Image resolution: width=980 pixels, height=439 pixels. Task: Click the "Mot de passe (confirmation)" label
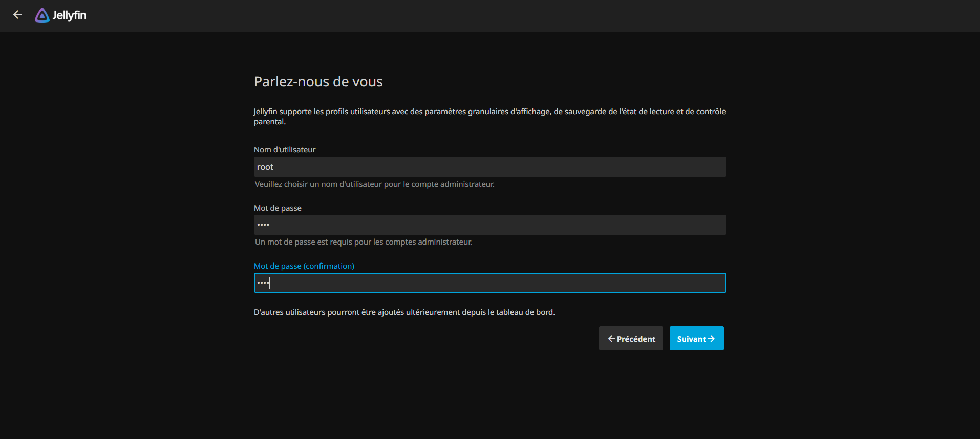coord(304,266)
